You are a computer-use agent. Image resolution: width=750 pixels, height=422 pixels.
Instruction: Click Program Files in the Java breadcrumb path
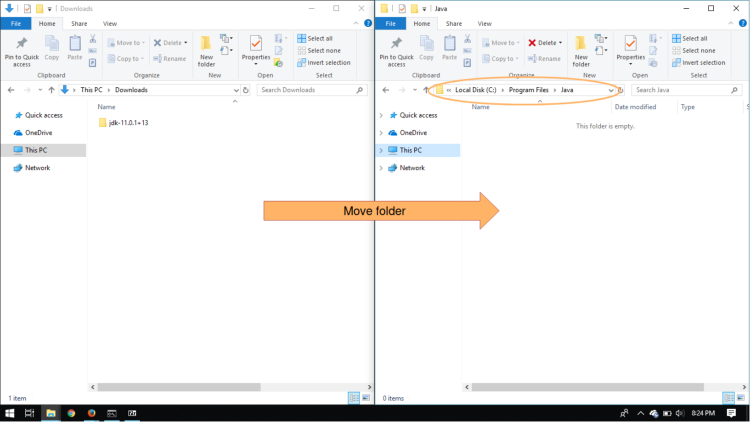[526, 90]
